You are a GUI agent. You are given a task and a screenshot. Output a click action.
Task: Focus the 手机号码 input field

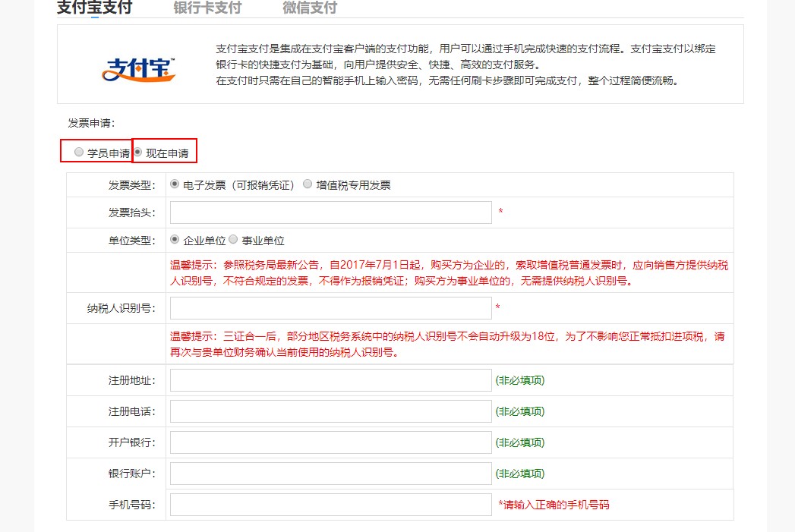330,505
